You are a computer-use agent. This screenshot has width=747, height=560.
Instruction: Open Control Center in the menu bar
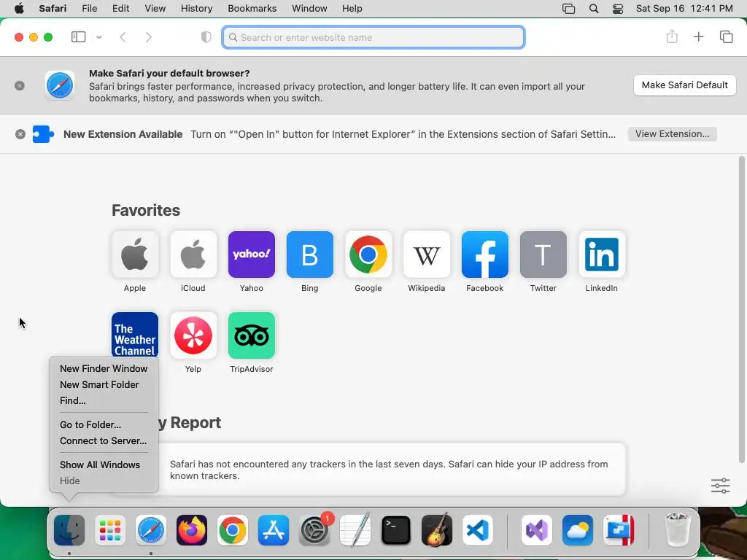[617, 9]
